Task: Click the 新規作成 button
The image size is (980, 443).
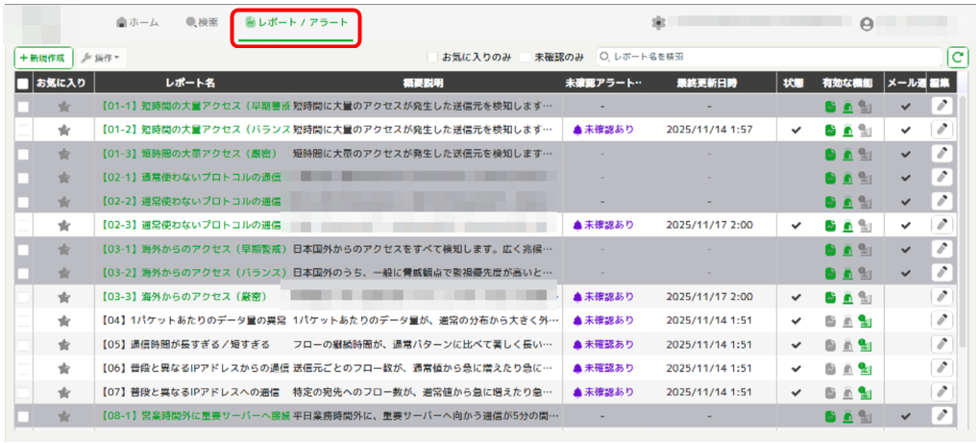Action: [x=44, y=58]
